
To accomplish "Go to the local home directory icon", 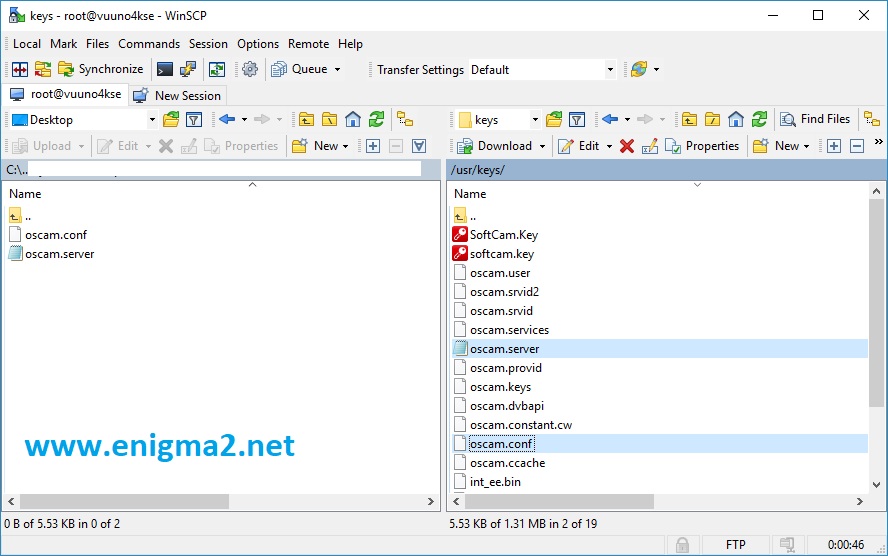I will (x=353, y=119).
